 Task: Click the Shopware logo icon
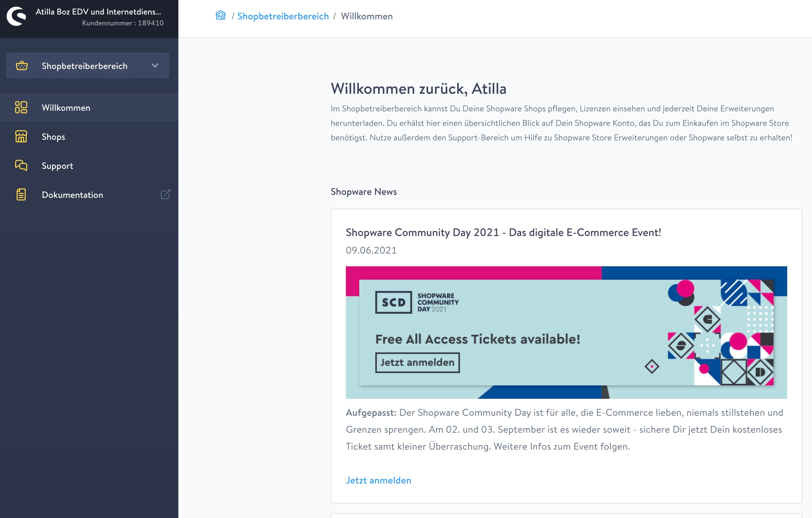[16, 16]
